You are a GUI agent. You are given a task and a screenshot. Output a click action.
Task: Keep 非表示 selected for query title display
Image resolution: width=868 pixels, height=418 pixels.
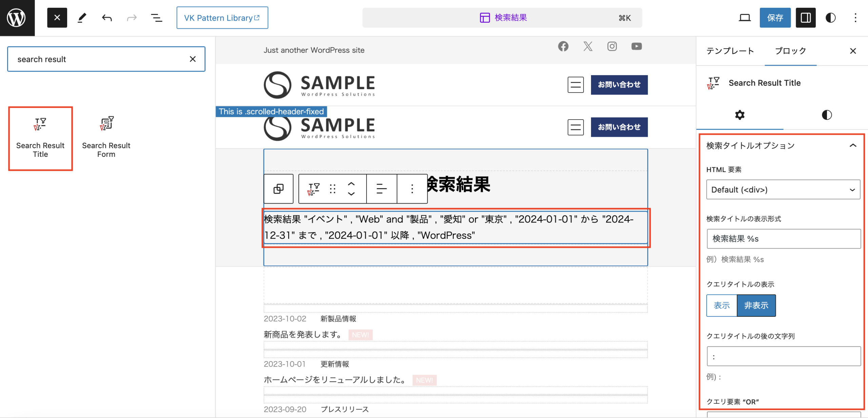click(756, 305)
